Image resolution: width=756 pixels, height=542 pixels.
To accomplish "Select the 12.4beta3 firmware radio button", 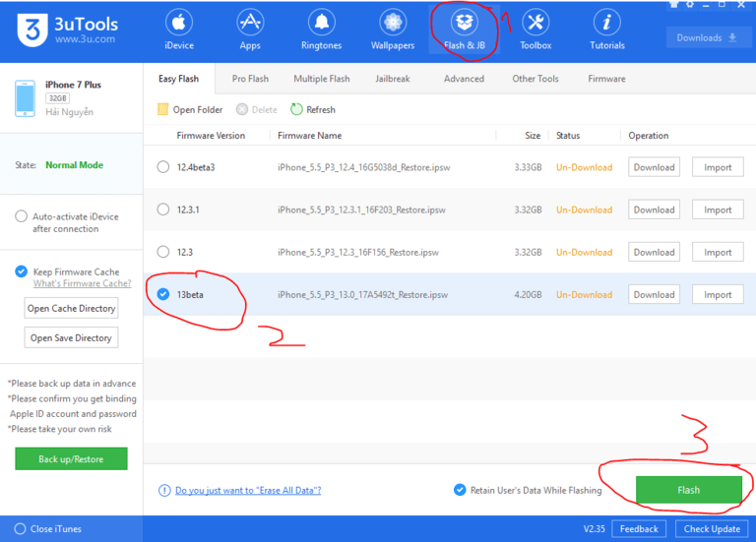I will tap(163, 167).
